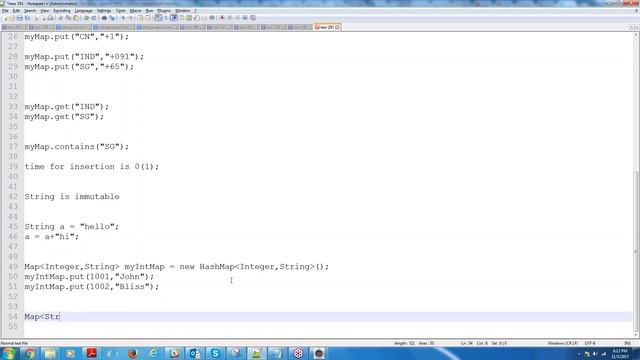Click vertical scrollbar up arrow in editor
The height and width of the screenshot is (360, 640).
click(x=636, y=36)
